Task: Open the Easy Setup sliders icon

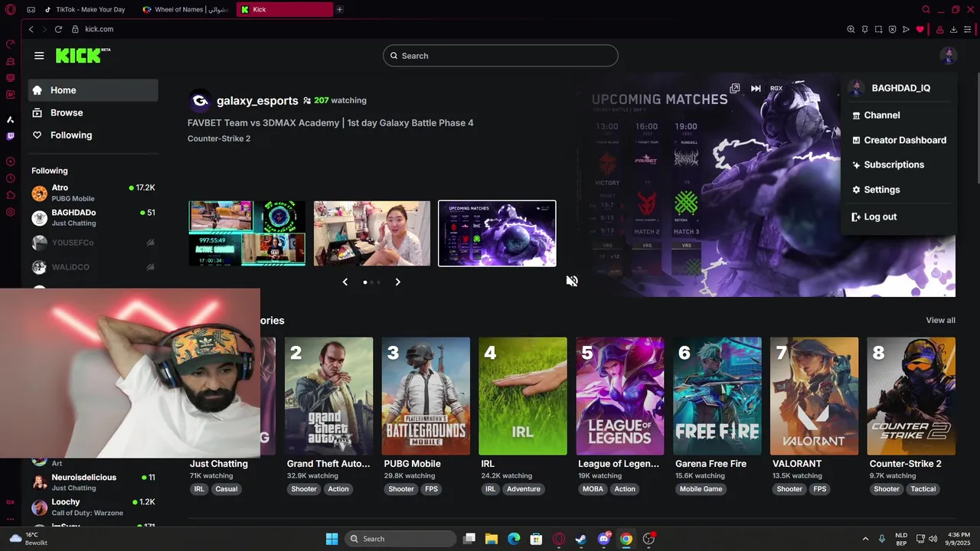Action: click(968, 29)
